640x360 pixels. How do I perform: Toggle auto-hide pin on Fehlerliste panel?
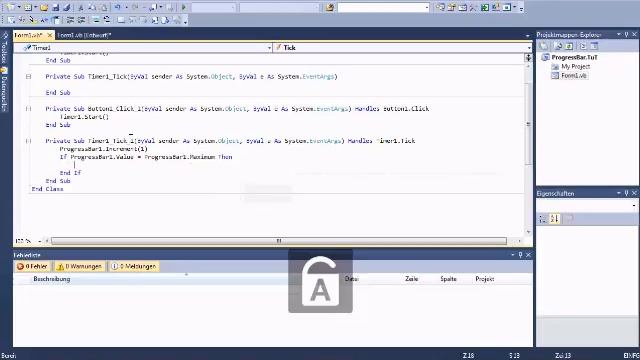point(520,255)
